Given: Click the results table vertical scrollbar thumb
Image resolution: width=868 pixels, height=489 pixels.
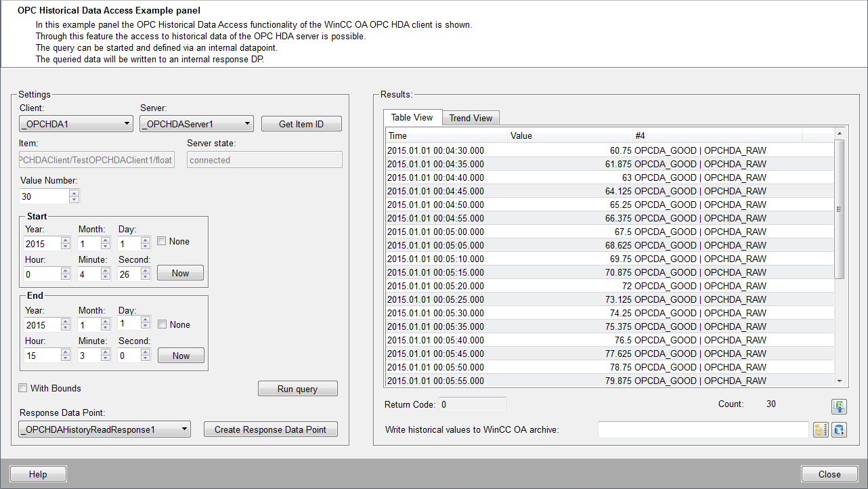Looking at the screenshot, I should 840,209.
